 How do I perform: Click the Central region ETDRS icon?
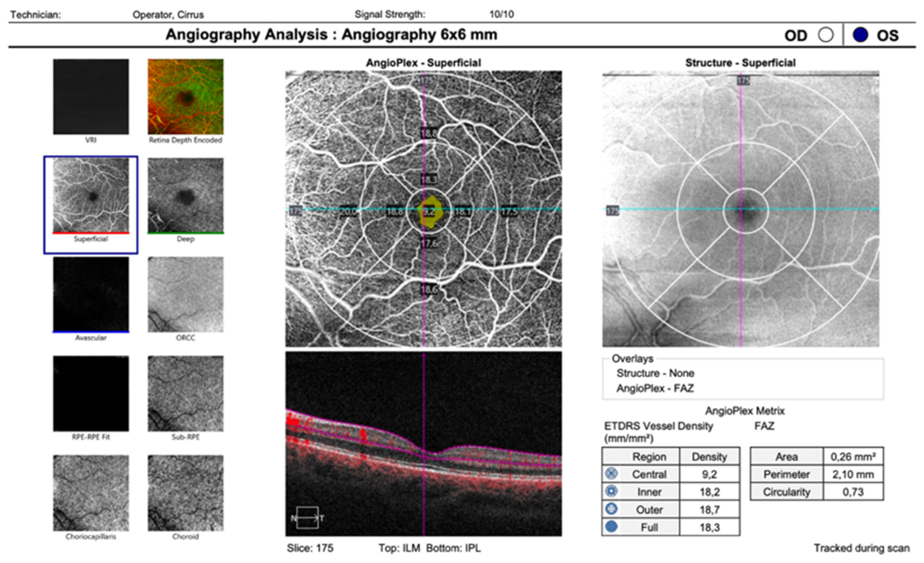pos(611,474)
